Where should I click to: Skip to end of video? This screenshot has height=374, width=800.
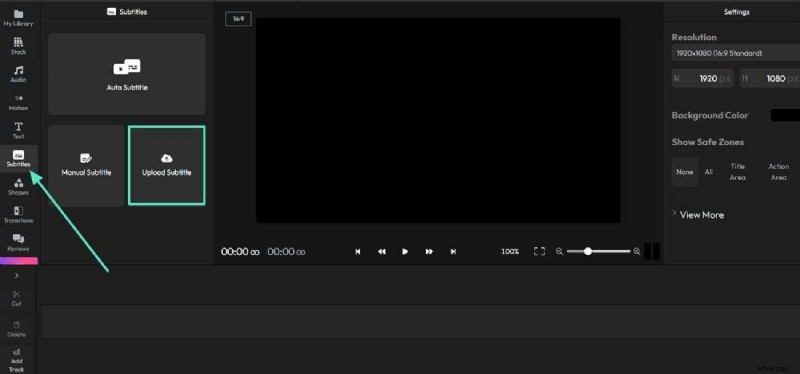click(x=453, y=252)
